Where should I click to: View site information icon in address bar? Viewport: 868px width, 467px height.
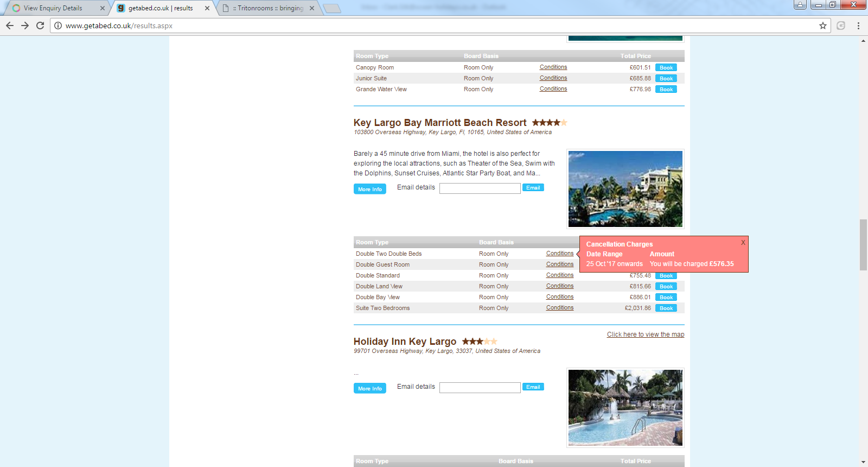tap(58, 26)
